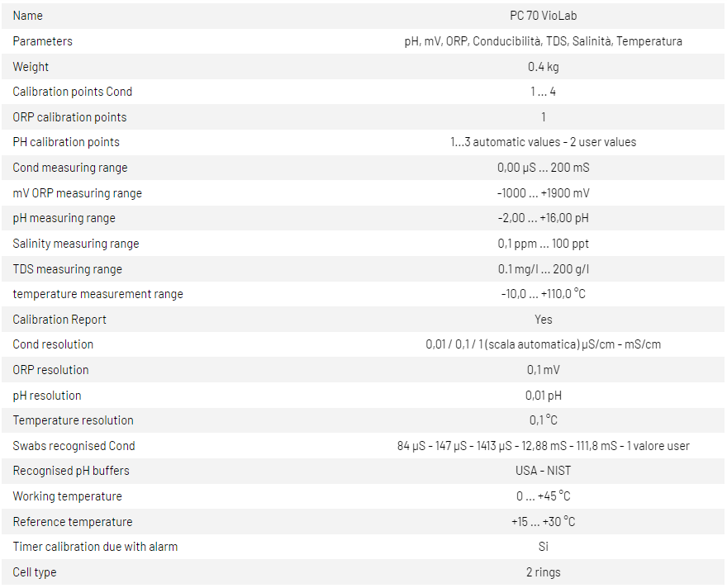
Task: Select the Timer calibration due with alarm label
Action: pos(95,547)
